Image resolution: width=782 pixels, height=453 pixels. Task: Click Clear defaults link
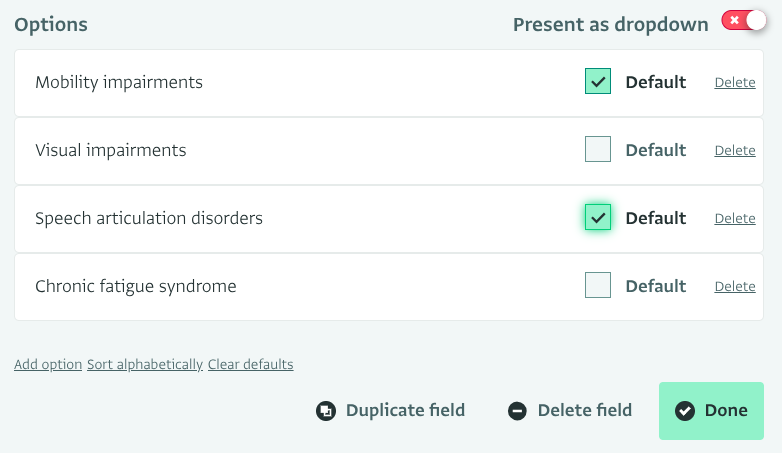tap(250, 364)
